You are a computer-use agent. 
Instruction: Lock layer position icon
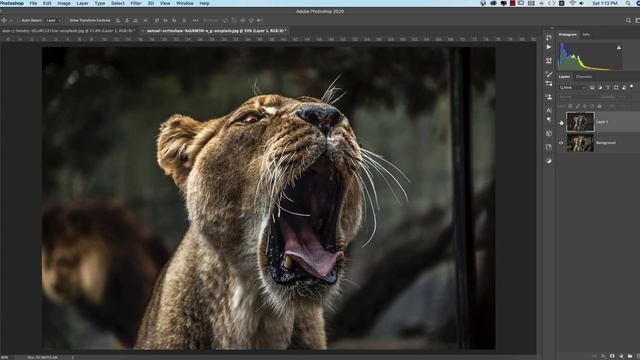pyautogui.click(x=584, y=106)
